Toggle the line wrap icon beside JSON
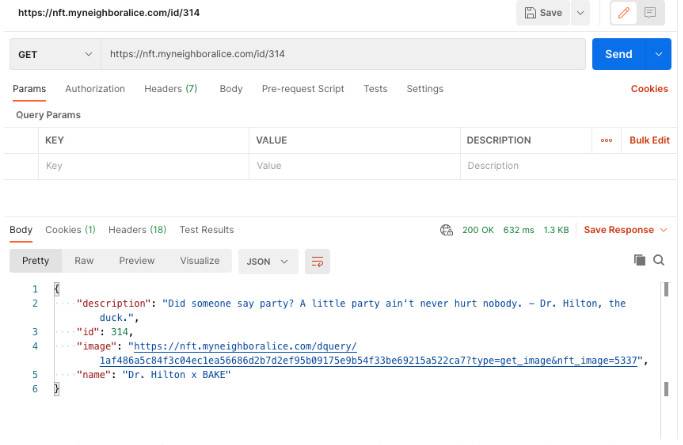Screen dimensions: 683x445 pos(318,261)
